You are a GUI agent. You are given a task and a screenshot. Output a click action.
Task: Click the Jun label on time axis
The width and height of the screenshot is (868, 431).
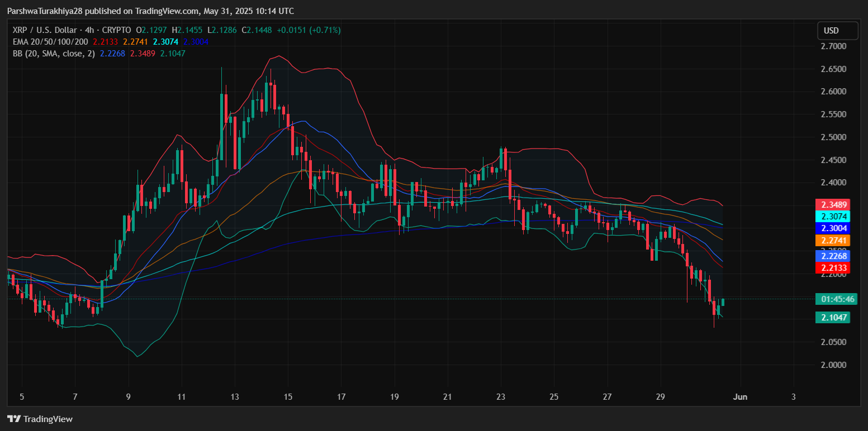[x=740, y=397]
